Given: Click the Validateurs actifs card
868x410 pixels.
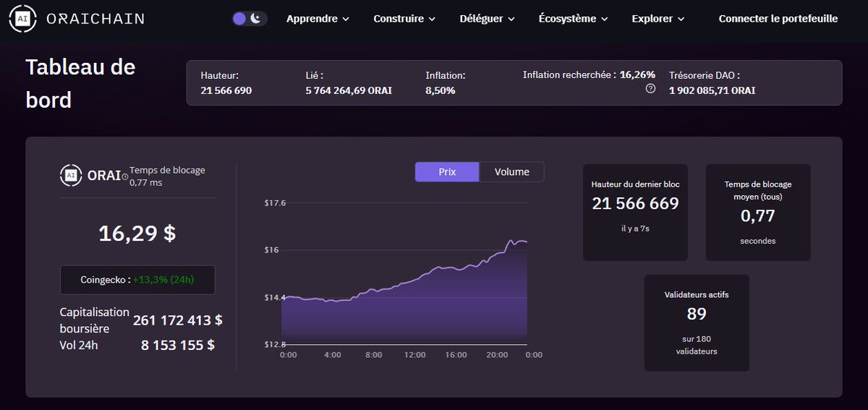Looking at the screenshot, I should pos(697,323).
